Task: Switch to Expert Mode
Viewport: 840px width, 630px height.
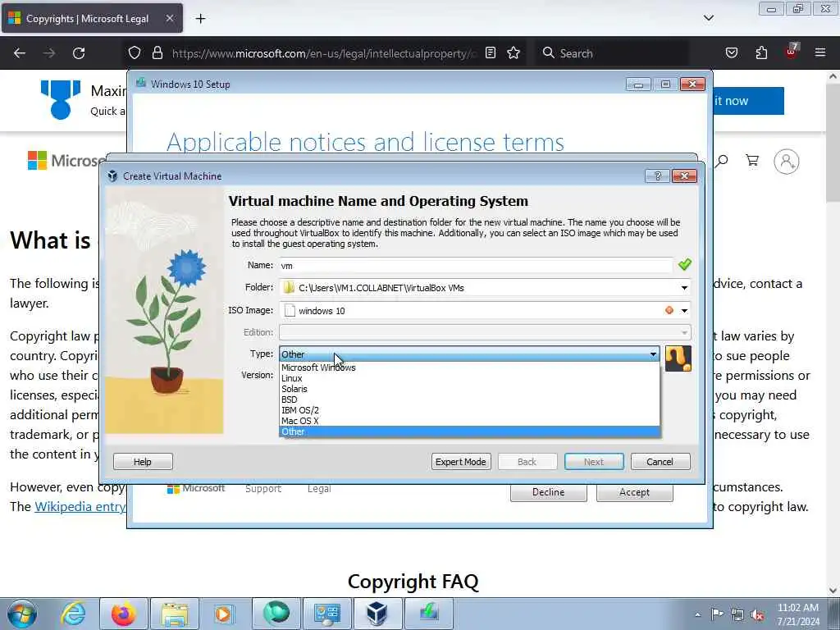Action: click(461, 462)
